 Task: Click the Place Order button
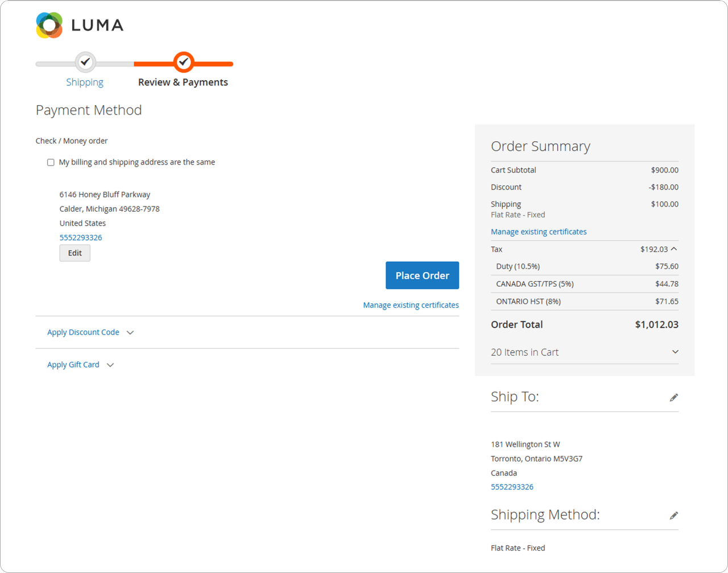click(x=422, y=275)
